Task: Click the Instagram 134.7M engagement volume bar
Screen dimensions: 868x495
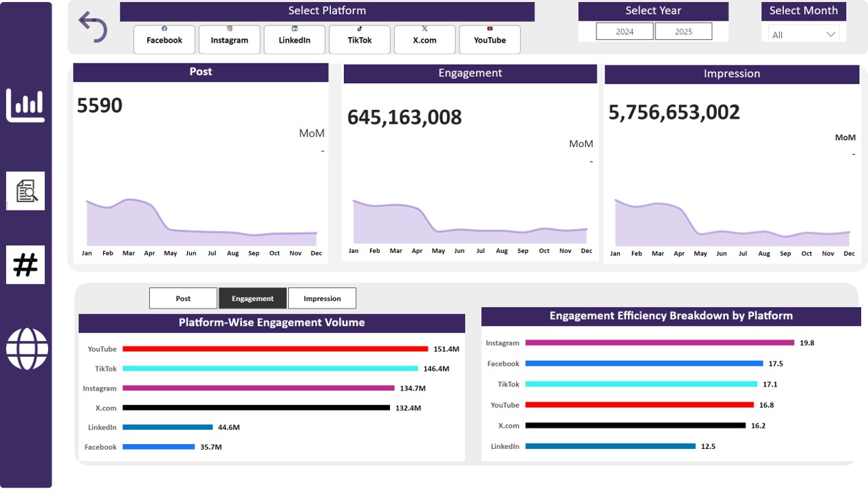Action: [x=259, y=388]
